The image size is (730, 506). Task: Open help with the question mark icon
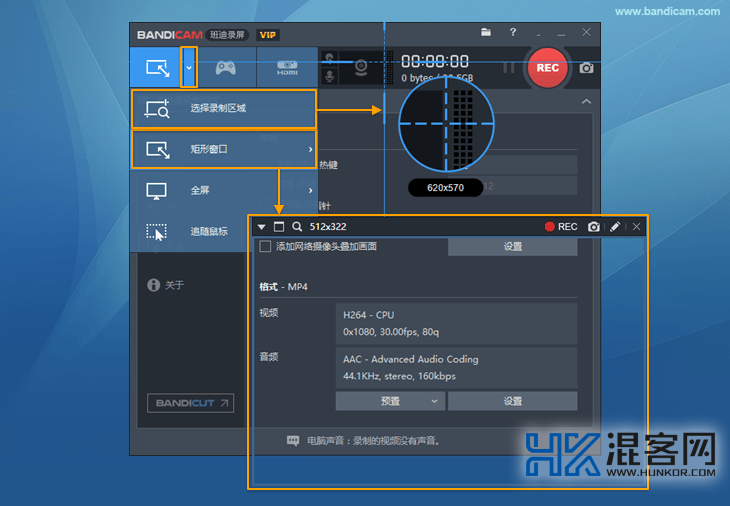(x=513, y=32)
